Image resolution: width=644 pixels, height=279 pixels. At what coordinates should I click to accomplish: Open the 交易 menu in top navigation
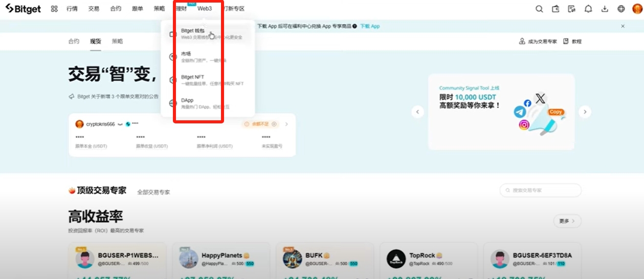coord(94,9)
